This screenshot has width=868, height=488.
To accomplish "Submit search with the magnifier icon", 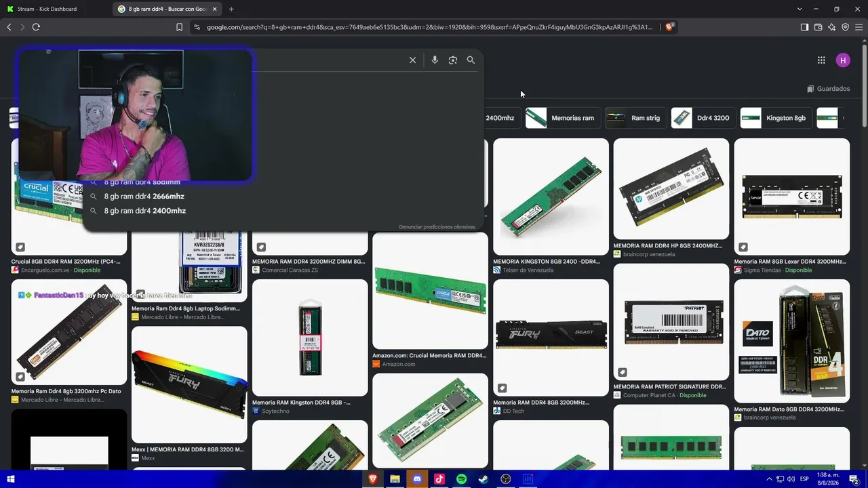I will point(471,60).
